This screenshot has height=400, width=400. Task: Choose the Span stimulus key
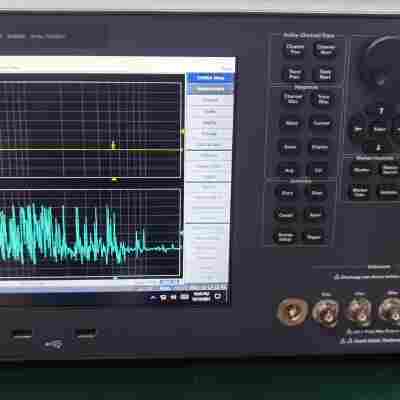pyautogui.click(x=315, y=215)
